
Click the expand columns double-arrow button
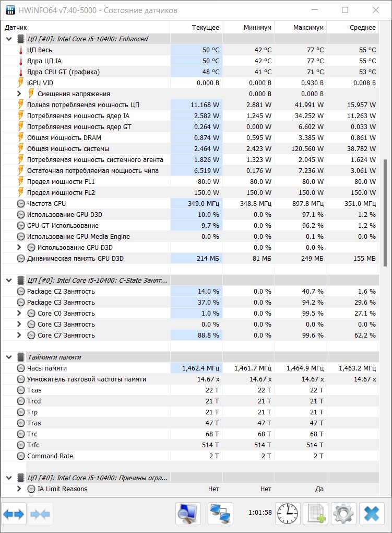14,514
